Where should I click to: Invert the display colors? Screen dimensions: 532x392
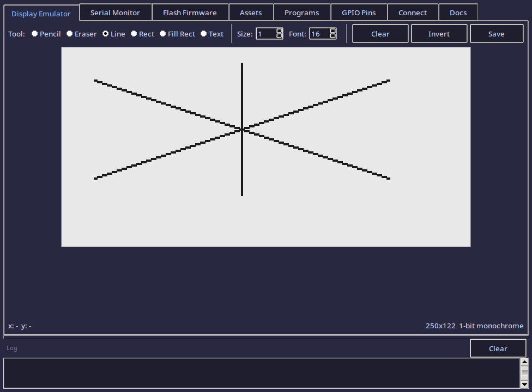[439, 33]
